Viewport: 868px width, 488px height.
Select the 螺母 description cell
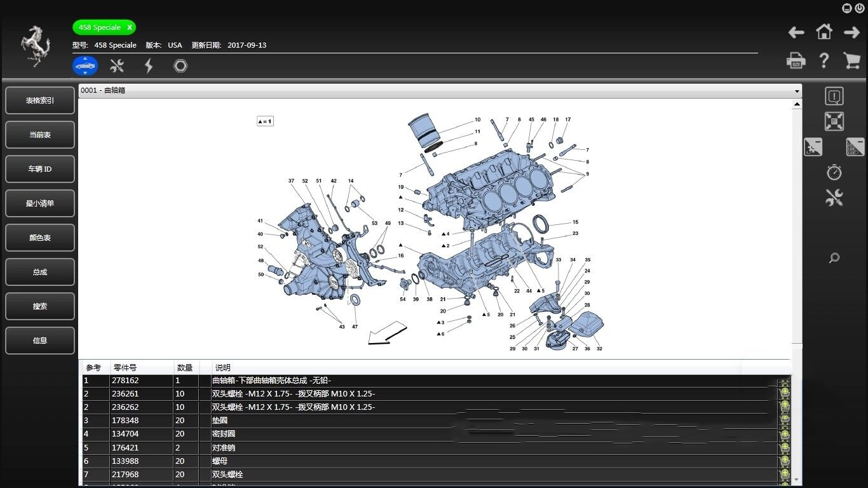tap(494, 461)
